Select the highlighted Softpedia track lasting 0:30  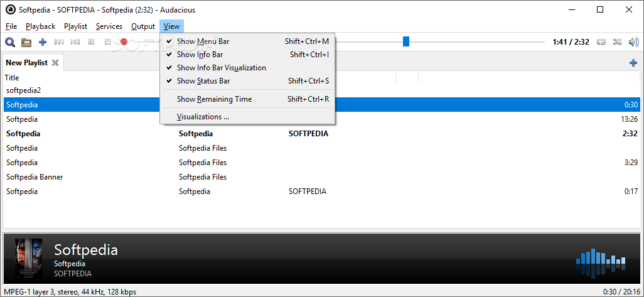pyautogui.click(x=322, y=105)
